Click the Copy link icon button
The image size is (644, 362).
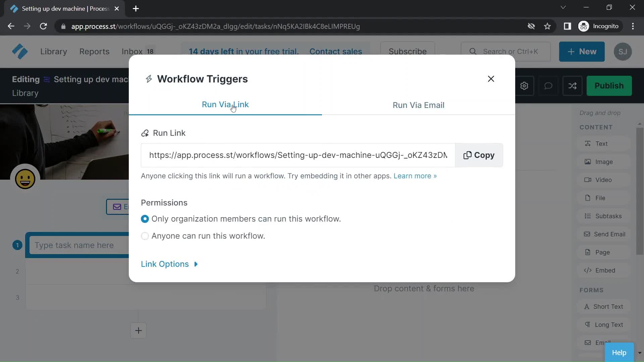pyautogui.click(x=479, y=155)
